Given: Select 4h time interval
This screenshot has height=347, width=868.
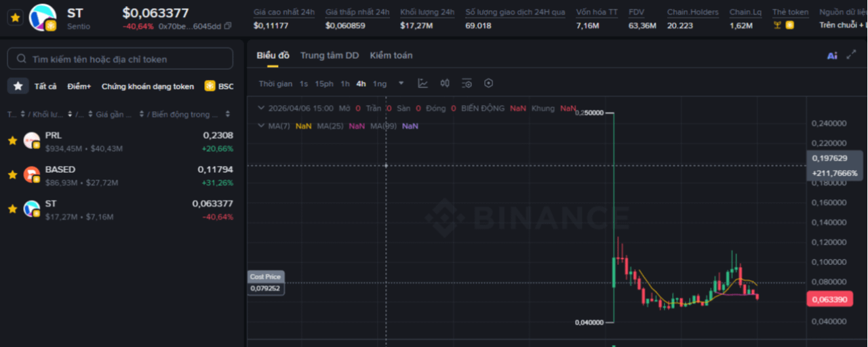Looking at the screenshot, I should tap(361, 83).
